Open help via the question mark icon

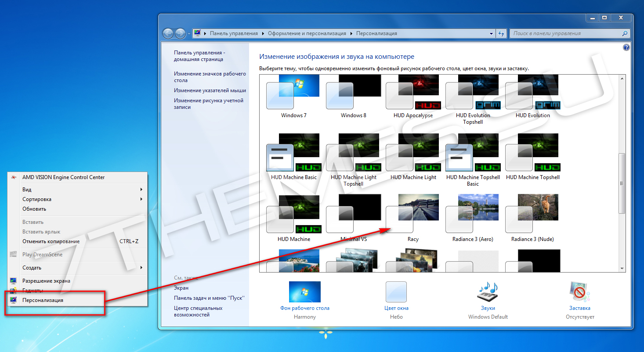626,47
